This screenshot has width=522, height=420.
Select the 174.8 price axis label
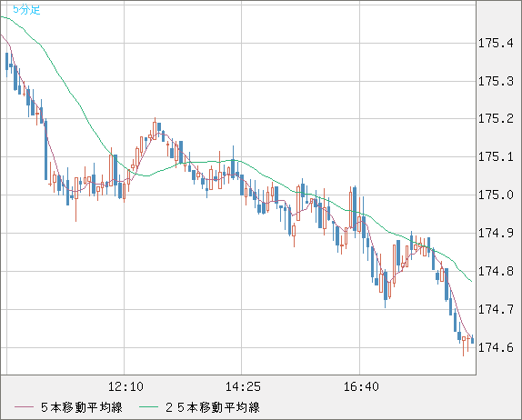pos(496,272)
